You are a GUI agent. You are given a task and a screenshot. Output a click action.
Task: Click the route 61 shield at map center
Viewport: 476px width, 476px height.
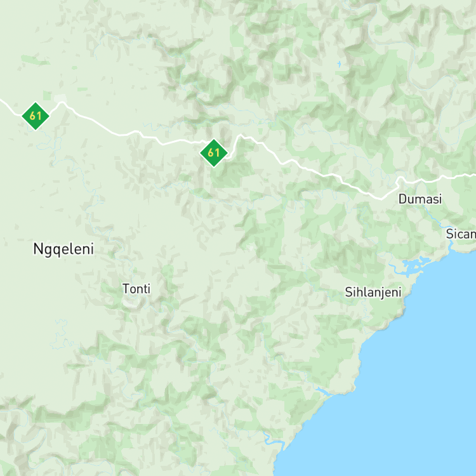214,153
